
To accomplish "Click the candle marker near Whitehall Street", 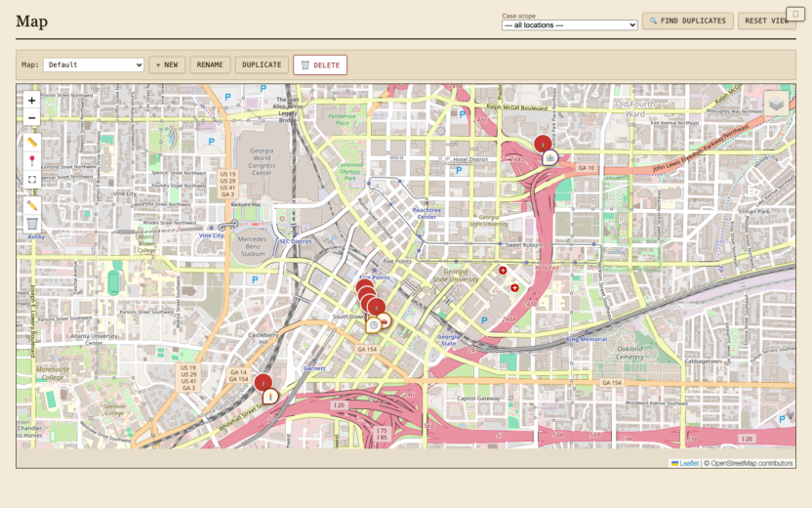I will click(269, 397).
